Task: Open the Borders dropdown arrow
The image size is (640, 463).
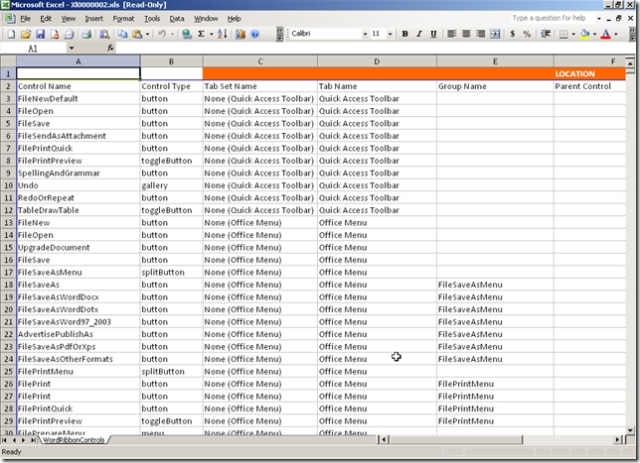Action: pos(571,34)
